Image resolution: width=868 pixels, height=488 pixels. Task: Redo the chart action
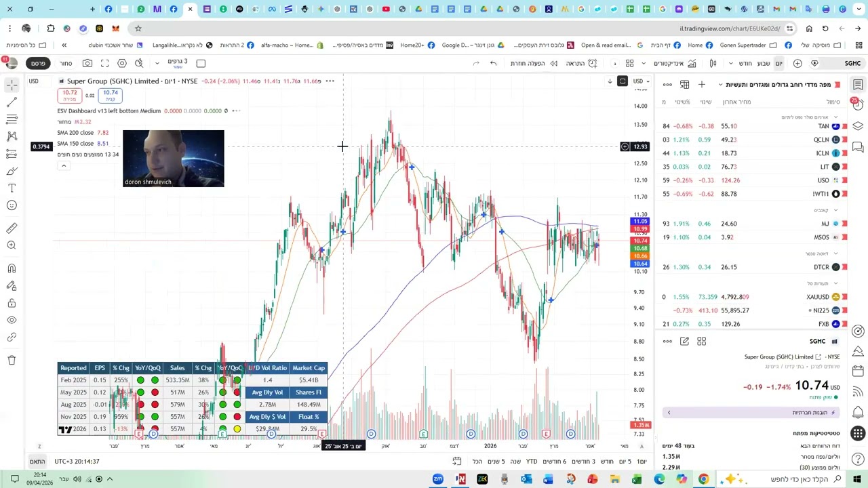tap(476, 63)
